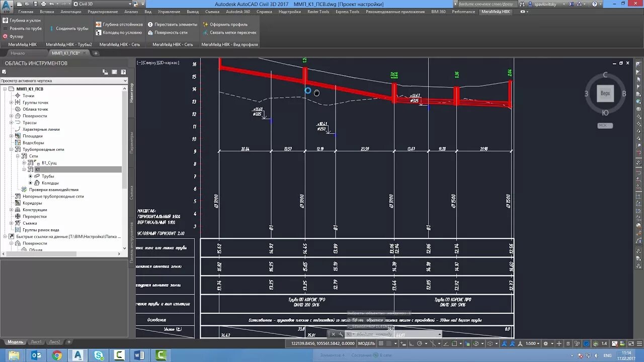Select К1 network in tree

tap(38, 169)
